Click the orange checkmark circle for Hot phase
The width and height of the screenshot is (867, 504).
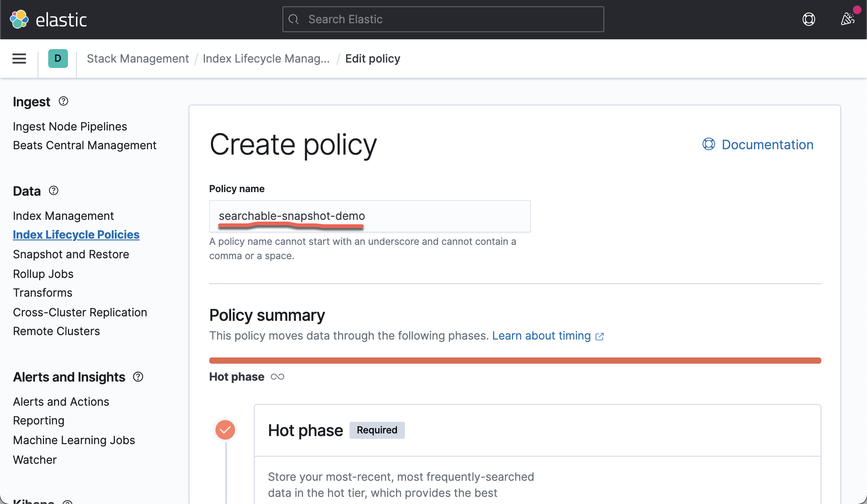(x=225, y=430)
